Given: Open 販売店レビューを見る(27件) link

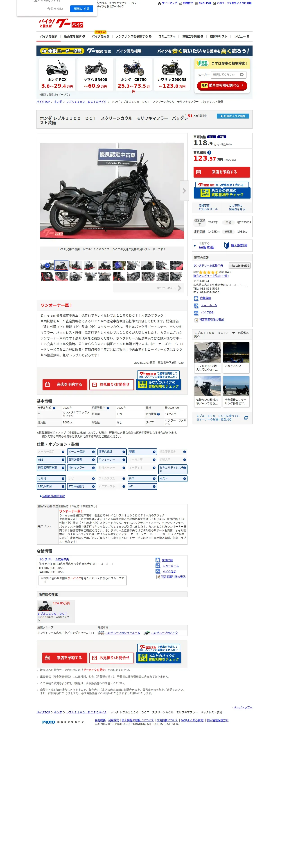Looking at the screenshot, I should tap(211, 276).
